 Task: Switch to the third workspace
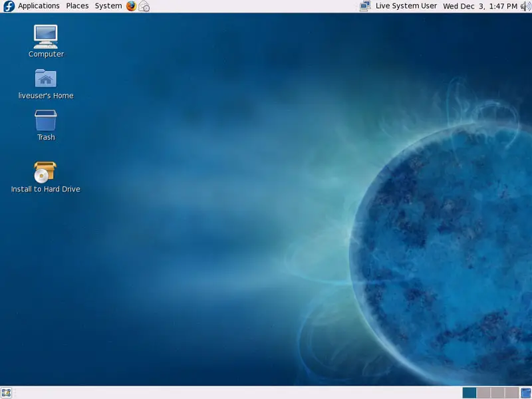click(497, 393)
